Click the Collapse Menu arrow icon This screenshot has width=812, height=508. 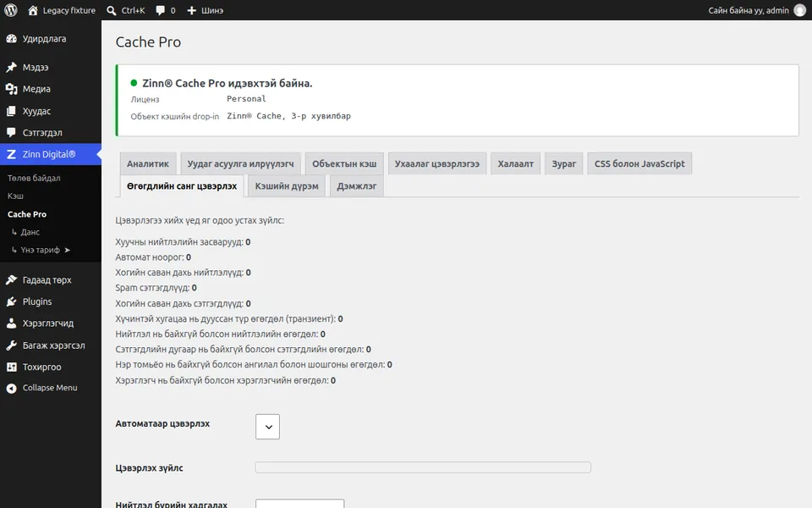click(11, 388)
